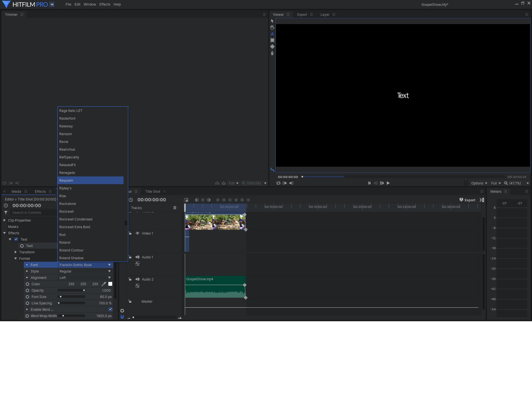The height and width of the screenshot is (419, 532).
Task: Switch to the Layer tab
Action: [325, 14]
